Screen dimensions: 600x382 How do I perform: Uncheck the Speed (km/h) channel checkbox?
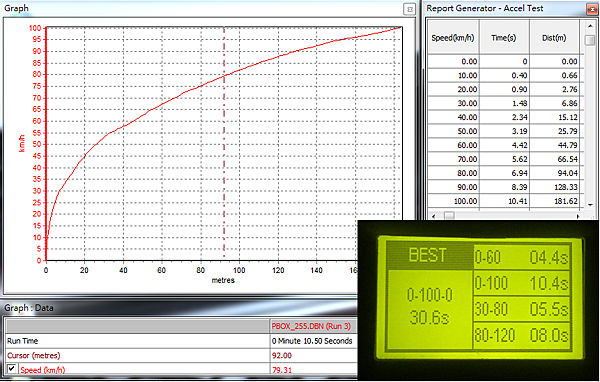click(11, 369)
